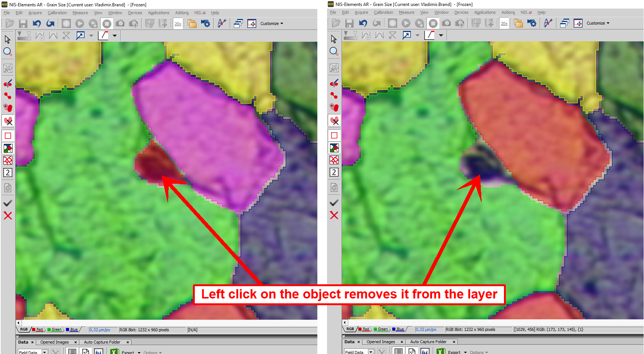Click the undo arrow in the left window
Image resolution: width=644 pixels, height=354 pixels.
(x=37, y=24)
